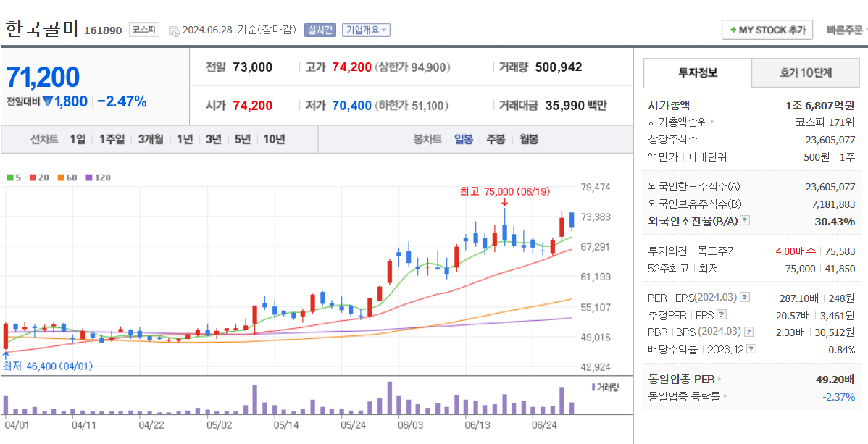Select the 일봉 candlestick chart

(x=464, y=140)
